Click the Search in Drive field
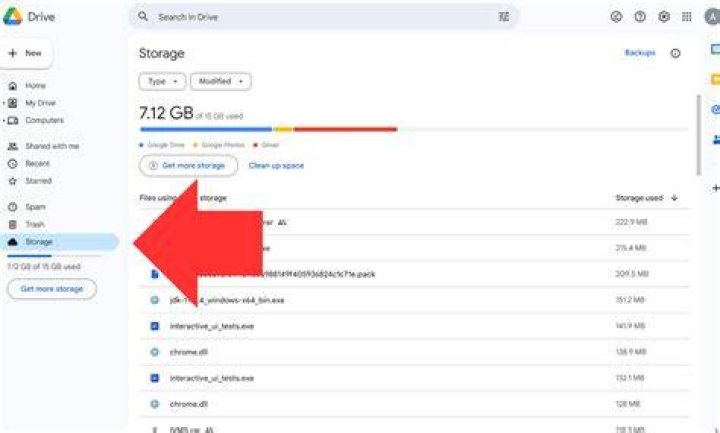Screen dimensions: 720x433 pyautogui.click(x=324, y=17)
